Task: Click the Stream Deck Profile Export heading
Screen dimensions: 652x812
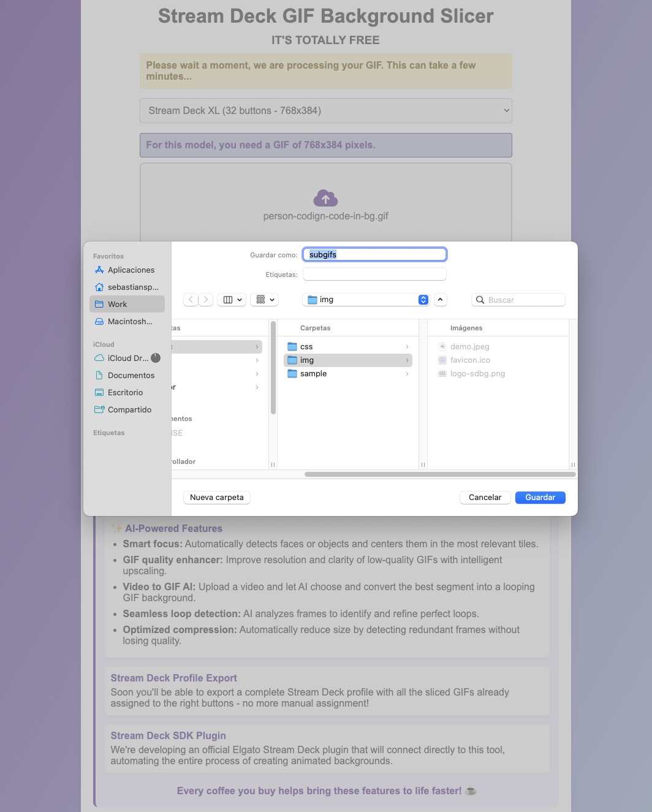Action: point(173,678)
